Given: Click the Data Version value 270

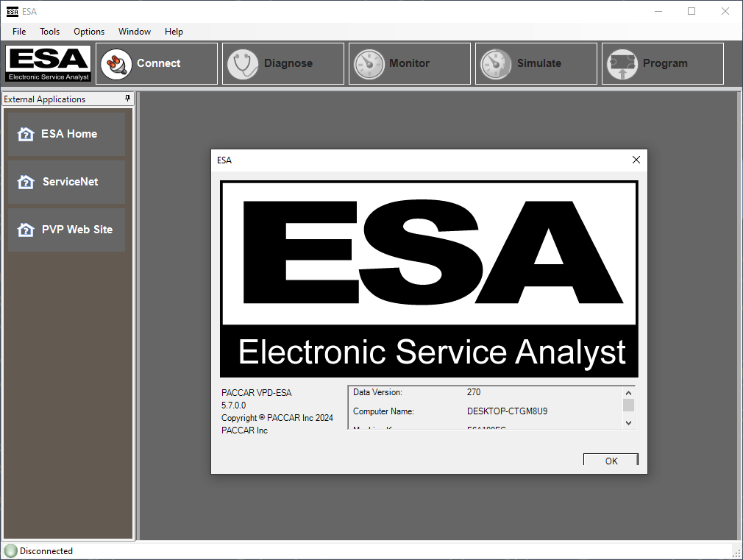Looking at the screenshot, I should (473, 392).
